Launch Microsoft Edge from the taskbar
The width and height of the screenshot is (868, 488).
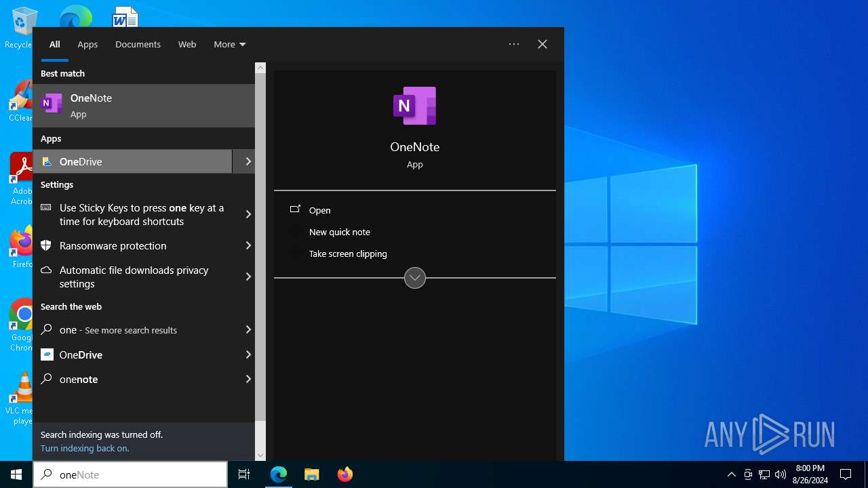click(x=279, y=474)
